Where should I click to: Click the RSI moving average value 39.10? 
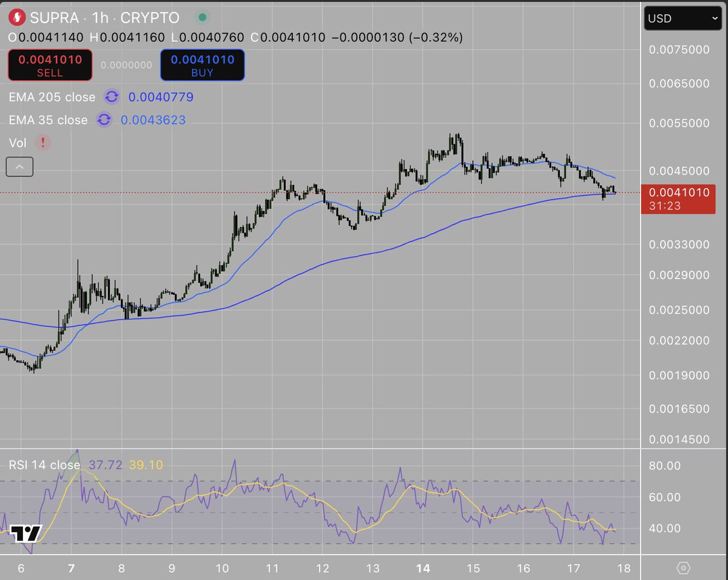[x=146, y=465]
